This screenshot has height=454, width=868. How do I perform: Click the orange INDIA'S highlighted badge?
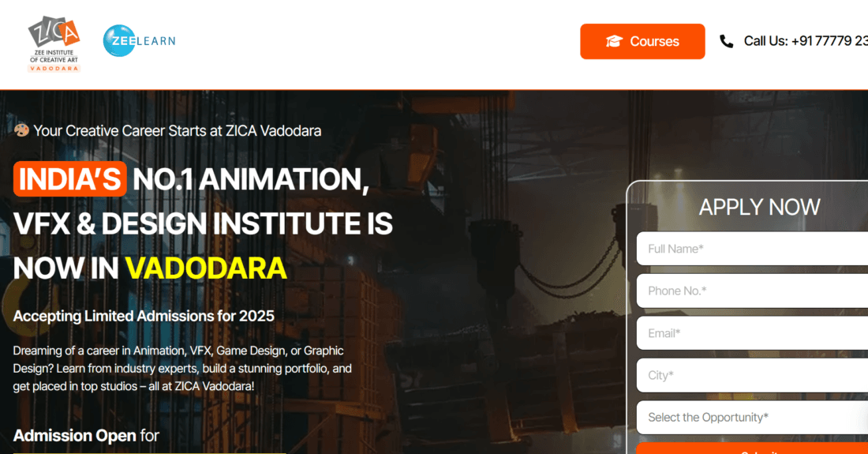click(69, 179)
